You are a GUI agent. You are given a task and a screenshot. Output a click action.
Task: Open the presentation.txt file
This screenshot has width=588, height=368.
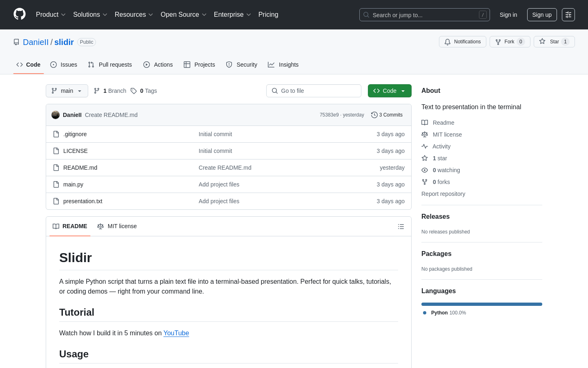point(83,201)
